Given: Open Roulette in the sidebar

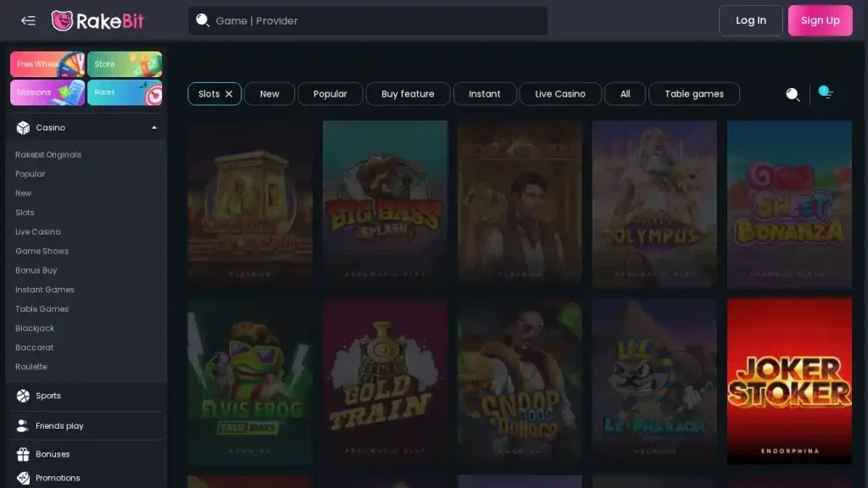Looking at the screenshot, I should 31,367.
